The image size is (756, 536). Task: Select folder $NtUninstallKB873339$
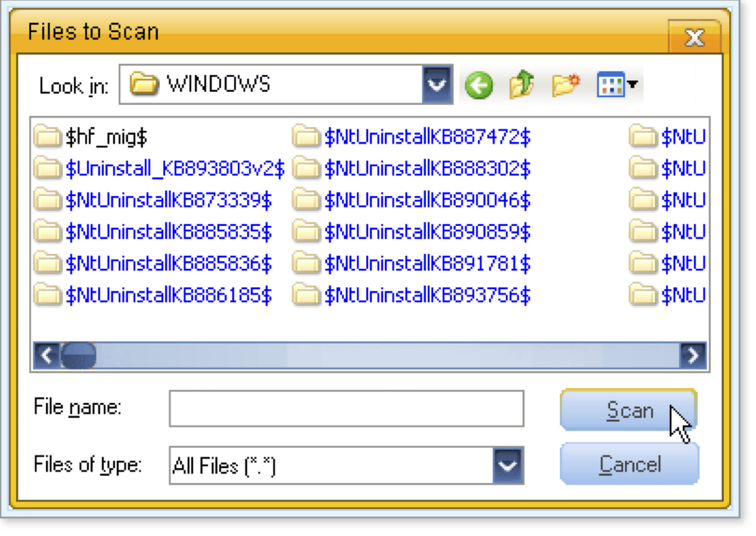coord(153,200)
